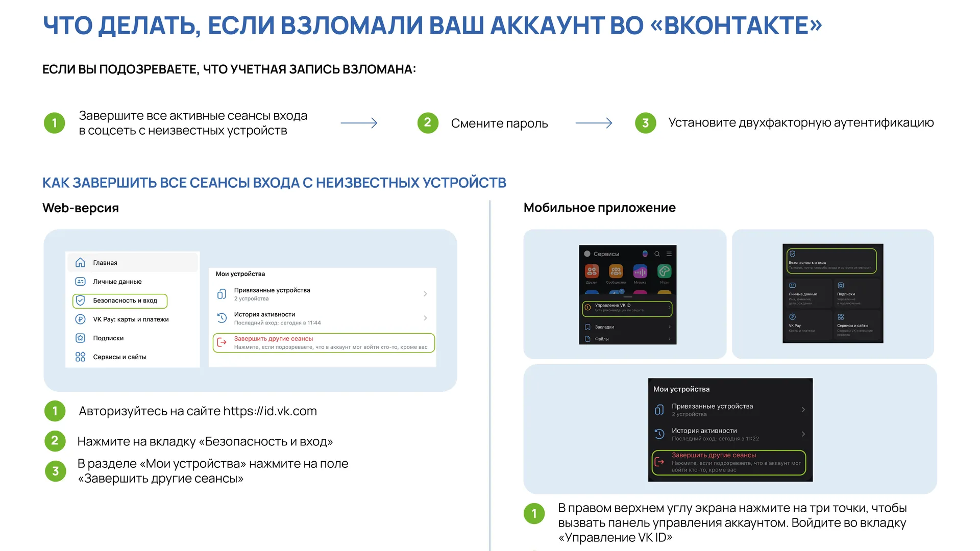Tap the purple assistant orb in the mobile header

click(x=645, y=254)
